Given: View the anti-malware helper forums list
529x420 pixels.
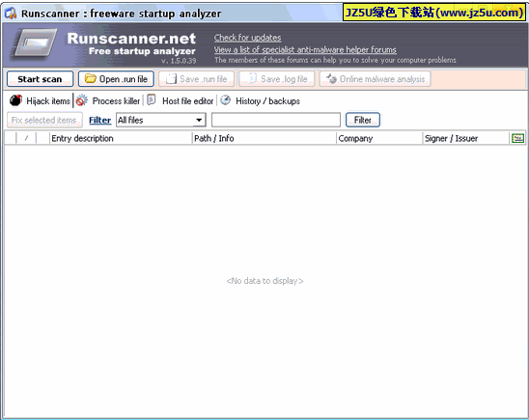Looking at the screenshot, I should coord(305,50).
